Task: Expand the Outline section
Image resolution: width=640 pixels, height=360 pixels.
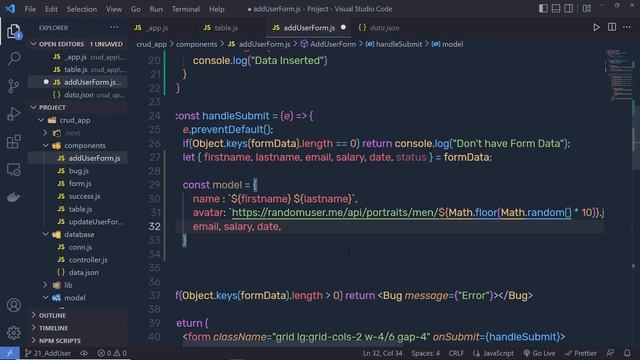Action: tap(78, 315)
